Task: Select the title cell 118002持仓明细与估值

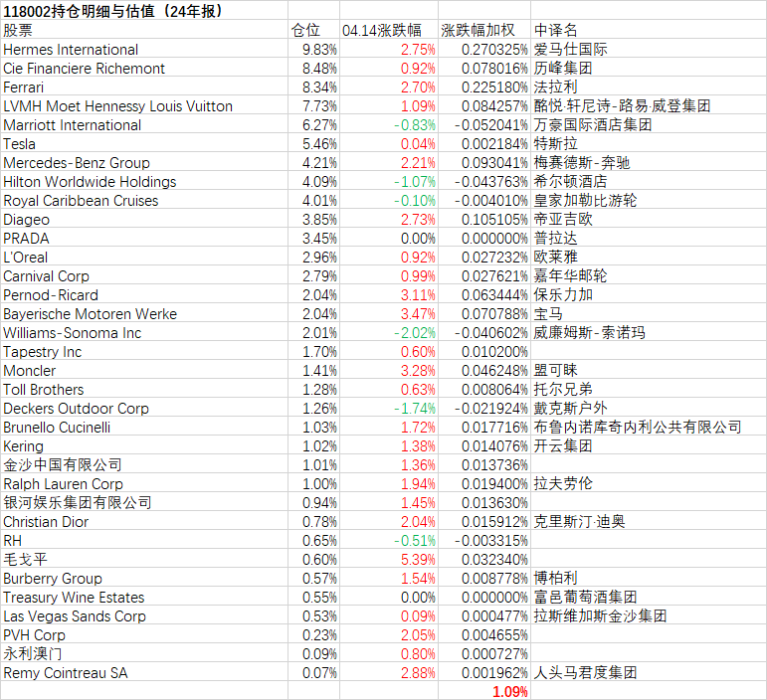Action: point(144,10)
